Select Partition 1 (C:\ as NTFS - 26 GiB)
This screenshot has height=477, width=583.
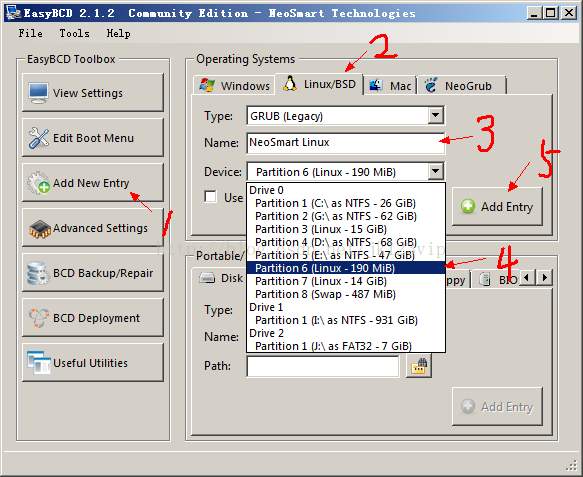(x=345, y=203)
